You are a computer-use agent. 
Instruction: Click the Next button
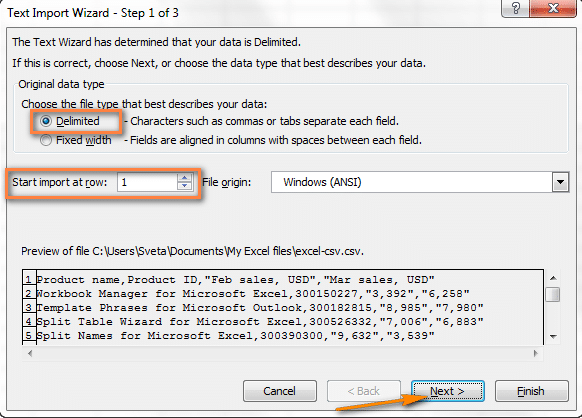point(448,391)
